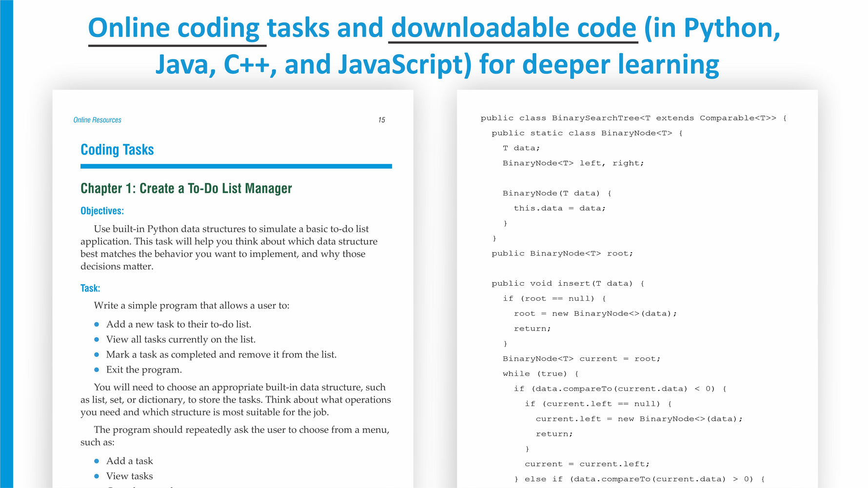Click page number 15

point(381,120)
